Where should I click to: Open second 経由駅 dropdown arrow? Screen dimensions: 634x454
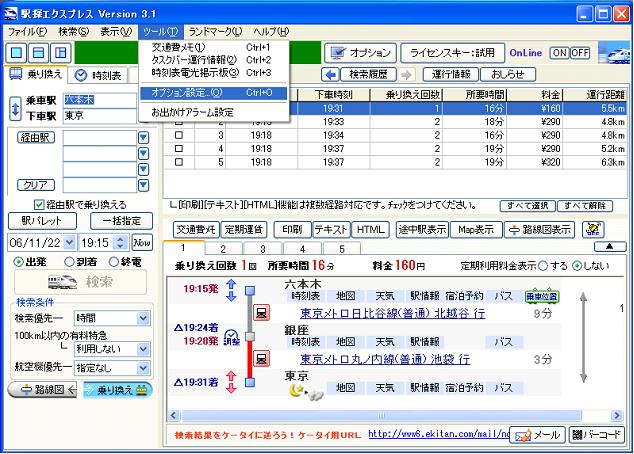(x=143, y=154)
